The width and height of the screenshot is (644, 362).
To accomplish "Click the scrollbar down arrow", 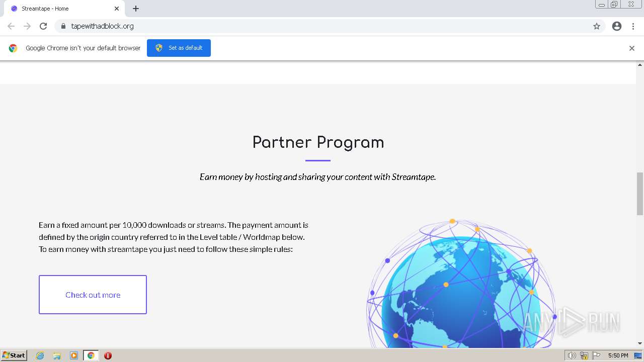I will point(640,343).
